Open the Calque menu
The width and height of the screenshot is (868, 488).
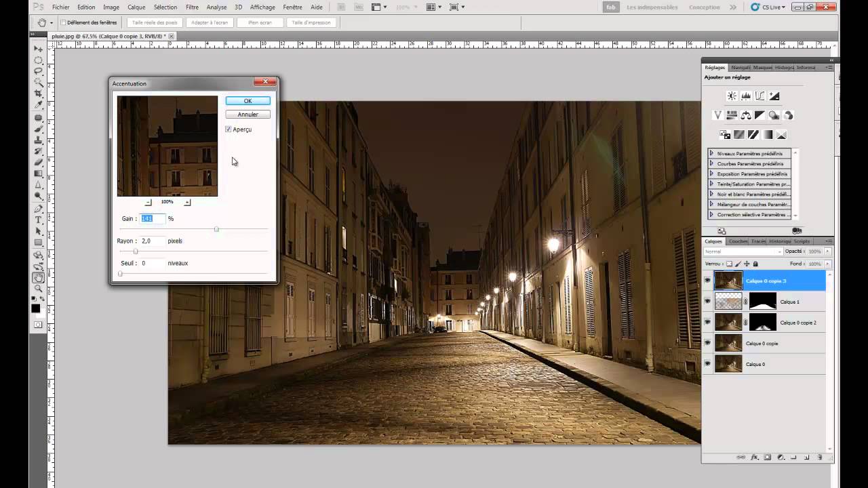pyautogui.click(x=136, y=7)
